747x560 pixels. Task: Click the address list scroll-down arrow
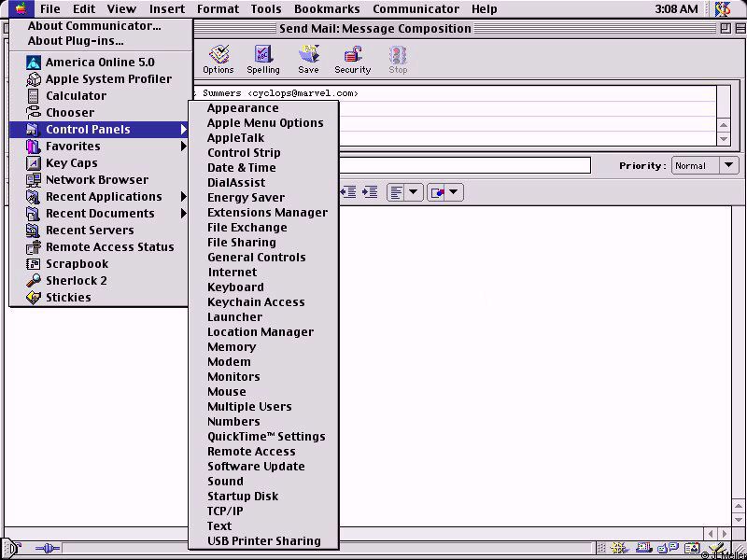pyautogui.click(x=724, y=139)
